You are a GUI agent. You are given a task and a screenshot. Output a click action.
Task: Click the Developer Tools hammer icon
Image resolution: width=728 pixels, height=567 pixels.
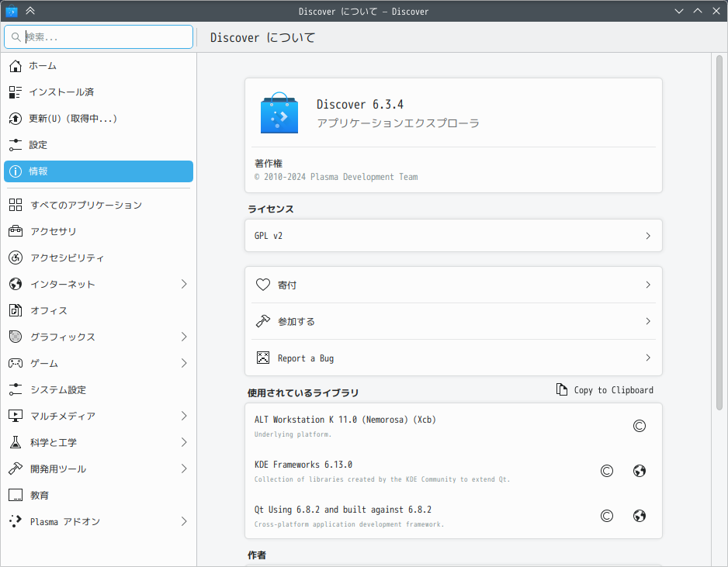pyautogui.click(x=16, y=468)
